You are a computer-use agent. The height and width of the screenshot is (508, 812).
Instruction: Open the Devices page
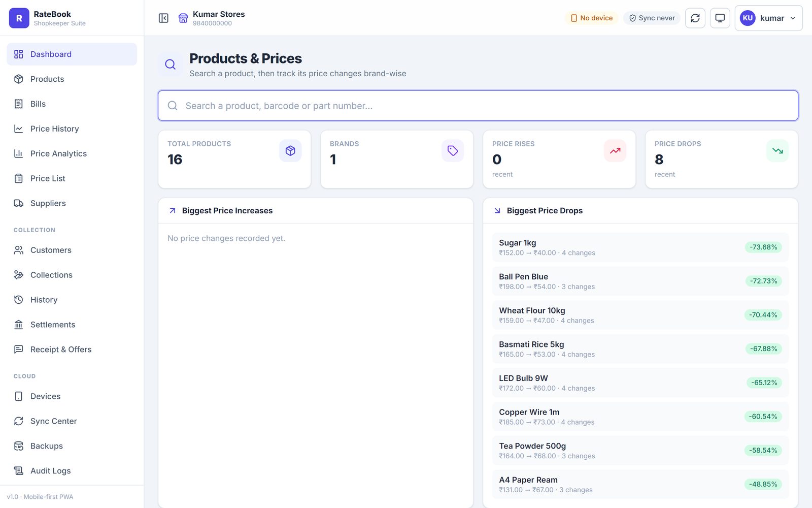(x=72, y=397)
